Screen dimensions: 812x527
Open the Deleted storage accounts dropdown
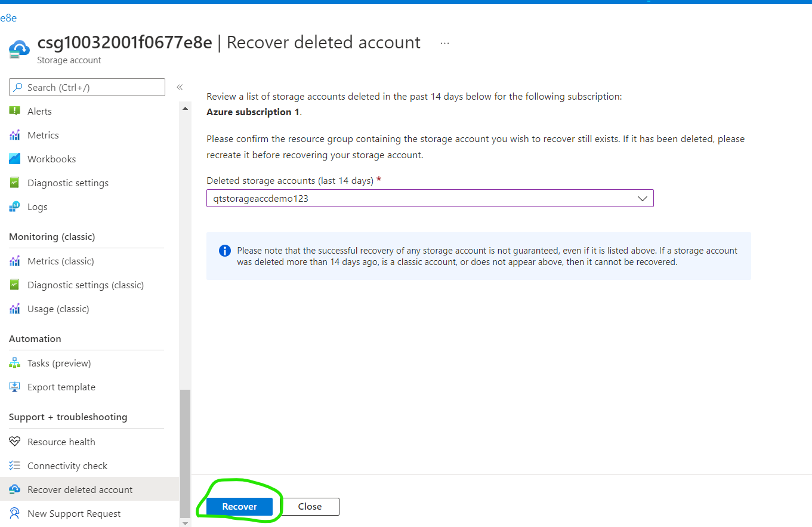click(x=430, y=199)
